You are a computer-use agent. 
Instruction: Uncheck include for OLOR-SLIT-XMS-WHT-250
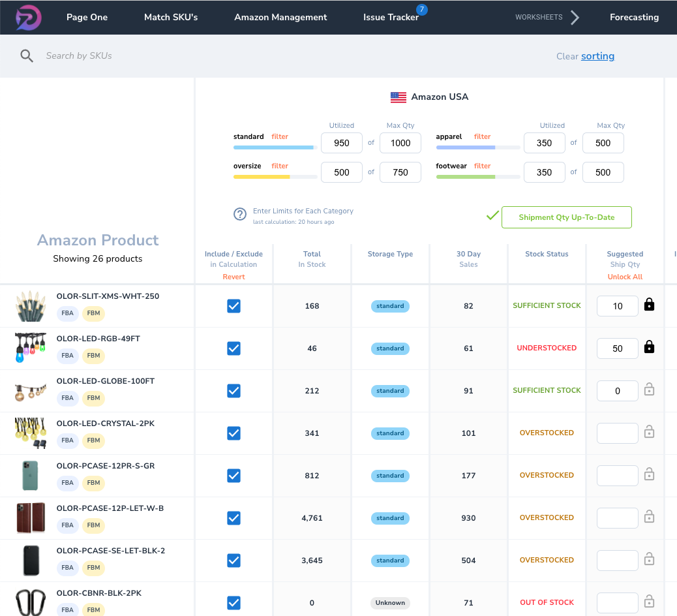pos(233,306)
